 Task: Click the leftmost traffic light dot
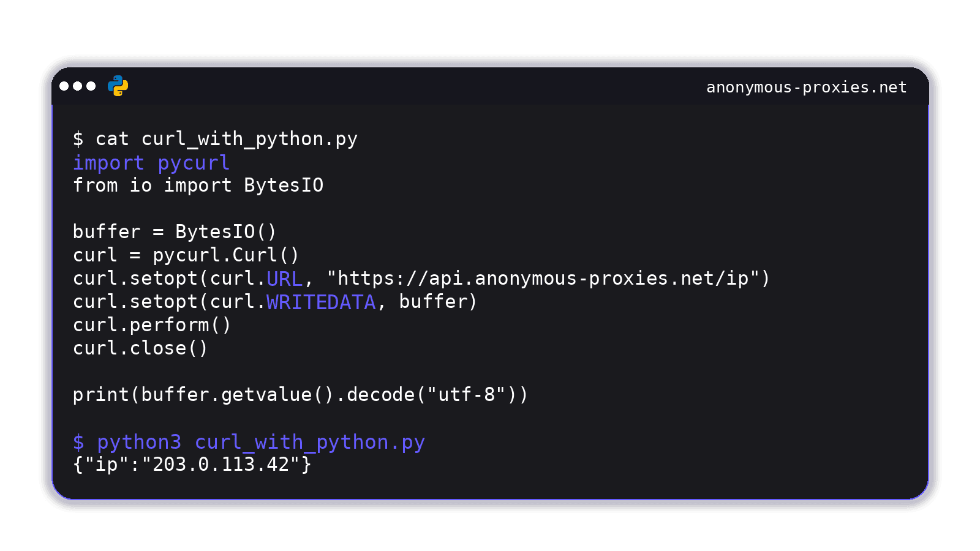[64, 86]
